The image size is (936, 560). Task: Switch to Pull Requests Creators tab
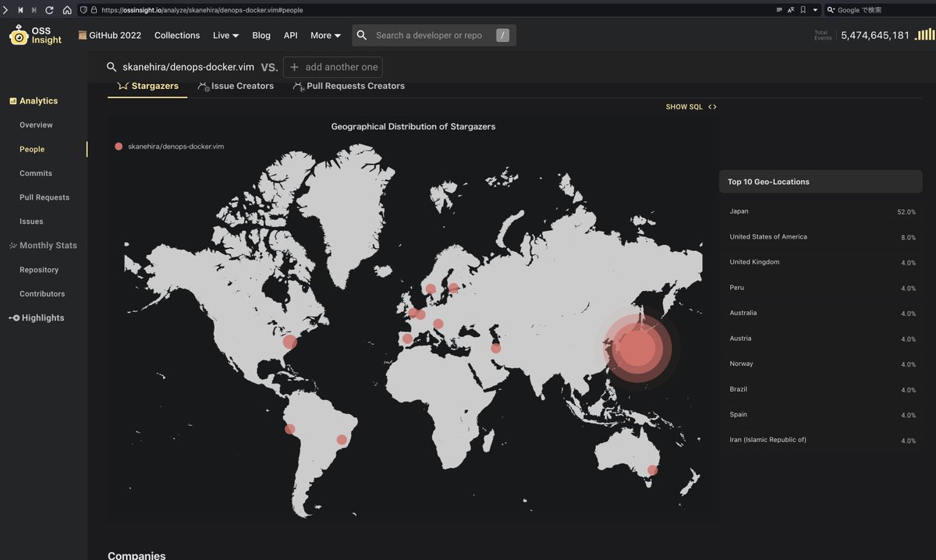coord(349,86)
